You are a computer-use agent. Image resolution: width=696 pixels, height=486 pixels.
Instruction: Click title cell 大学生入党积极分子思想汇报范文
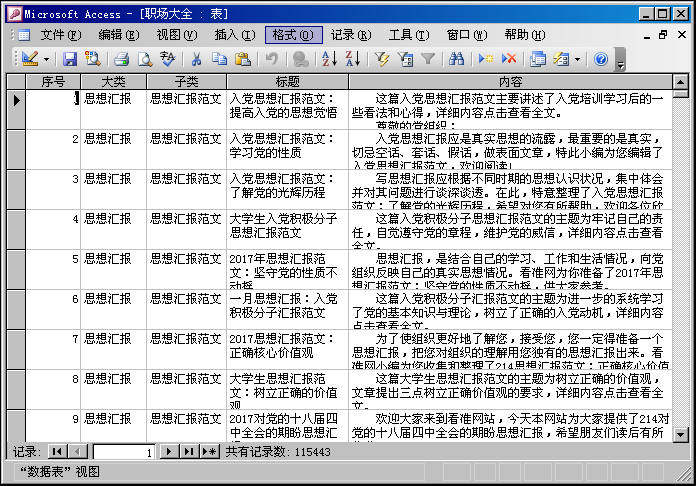[287, 229]
